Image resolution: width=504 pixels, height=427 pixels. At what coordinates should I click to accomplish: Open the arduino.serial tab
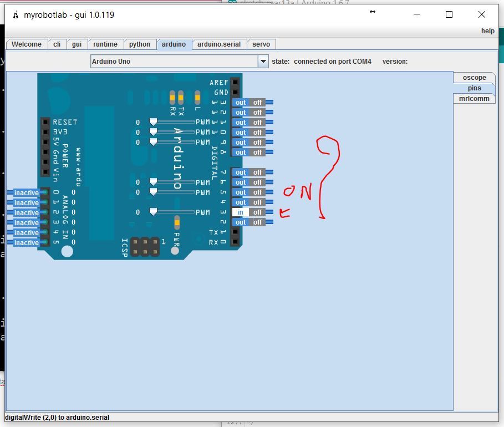click(219, 44)
